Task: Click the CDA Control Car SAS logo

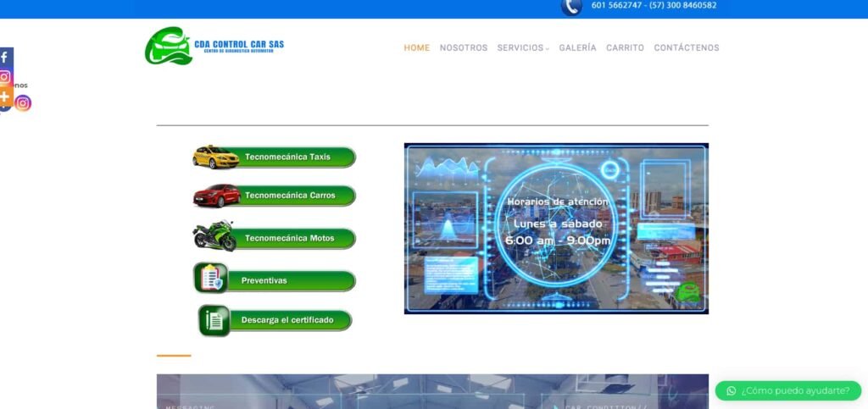Action: click(214, 46)
